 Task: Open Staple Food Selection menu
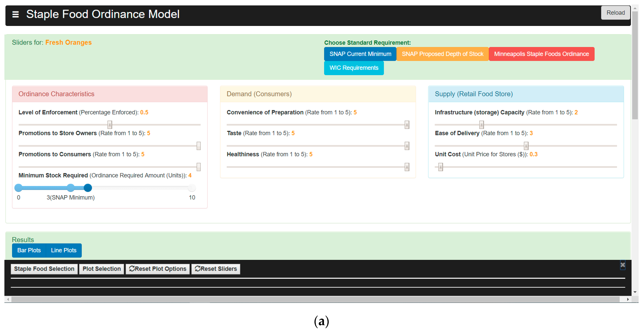point(44,269)
